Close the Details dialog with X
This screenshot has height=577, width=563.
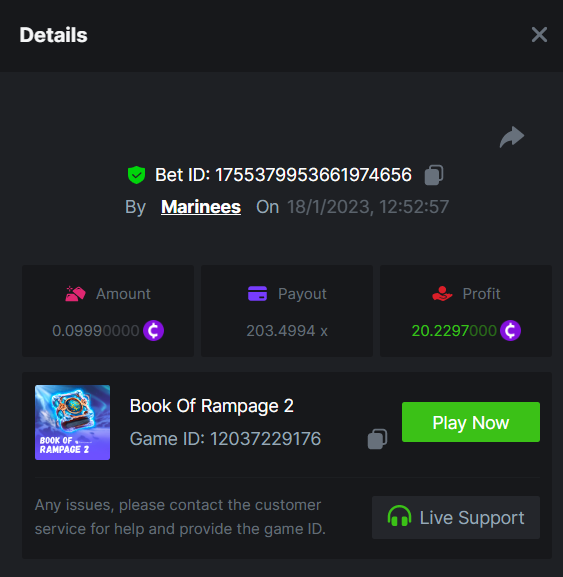[539, 35]
